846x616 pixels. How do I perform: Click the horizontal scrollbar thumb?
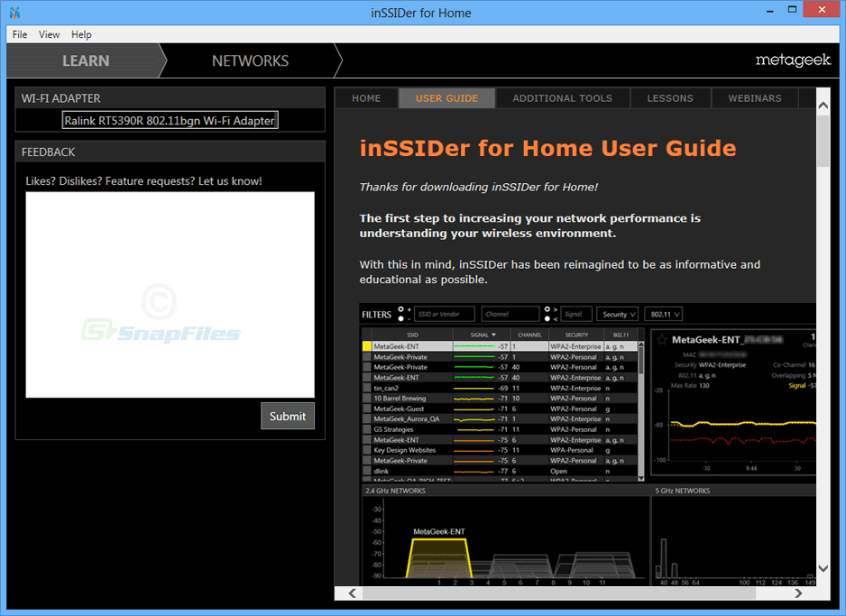tap(559, 593)
